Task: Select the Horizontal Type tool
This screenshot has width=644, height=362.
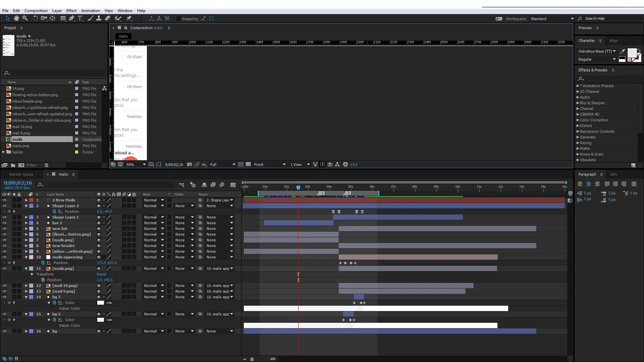Action: [80, 18]
